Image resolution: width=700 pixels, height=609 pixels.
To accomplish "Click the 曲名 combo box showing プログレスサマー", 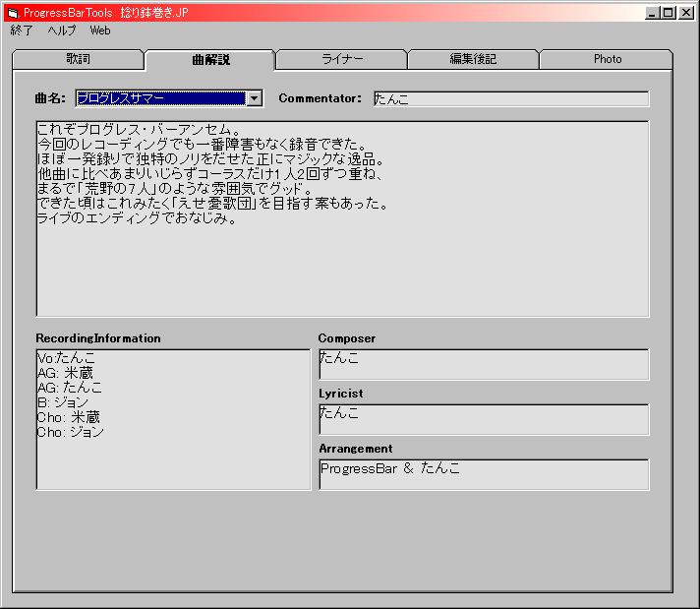I will point(169,98).
